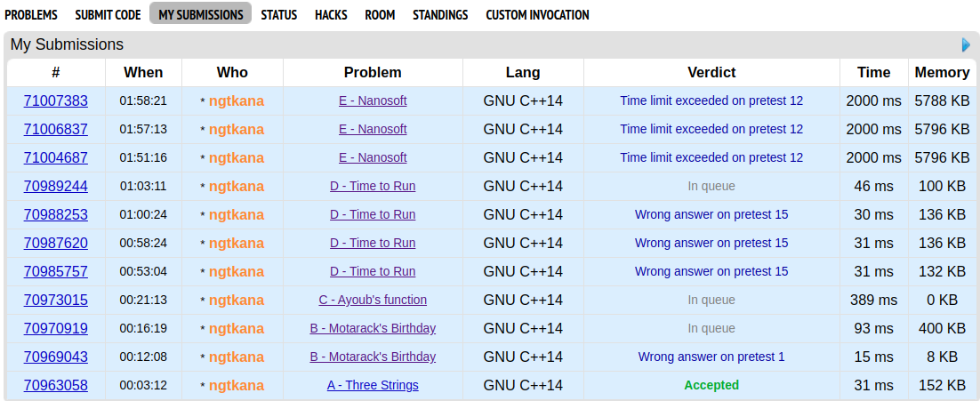Image resolution: width=980 pixels, height=401 pixels.
Task: Click Wrong answer on pretest 1 verdict
Action: point(711,357)
